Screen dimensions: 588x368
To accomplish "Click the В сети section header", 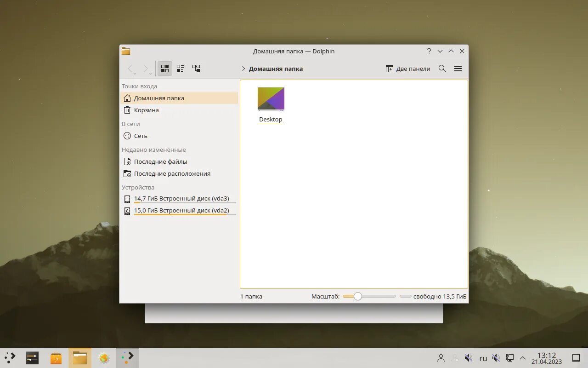I will pos(130,124).
